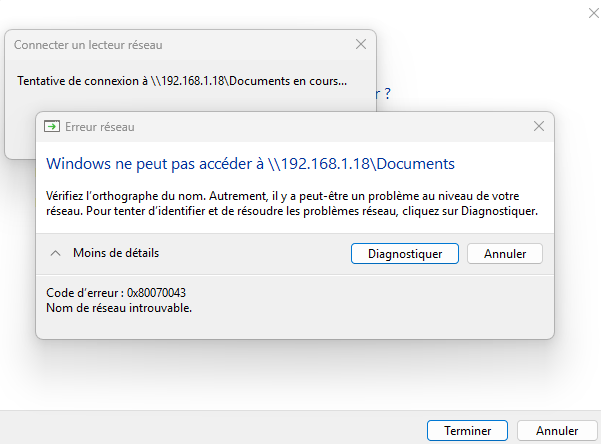Screen dimensions: 601x444
Task: Cancel the Erreur réseau dialog with Annuler
Action: point(505,253)
